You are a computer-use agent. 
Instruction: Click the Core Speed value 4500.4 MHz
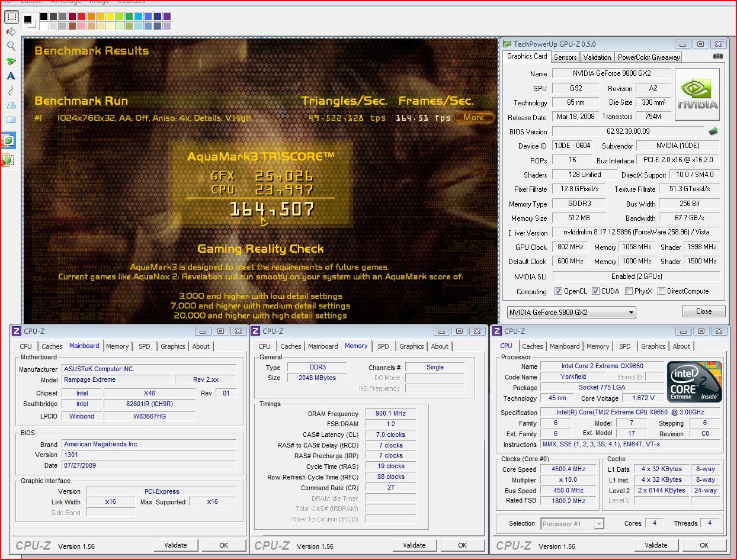coord(569,469)
